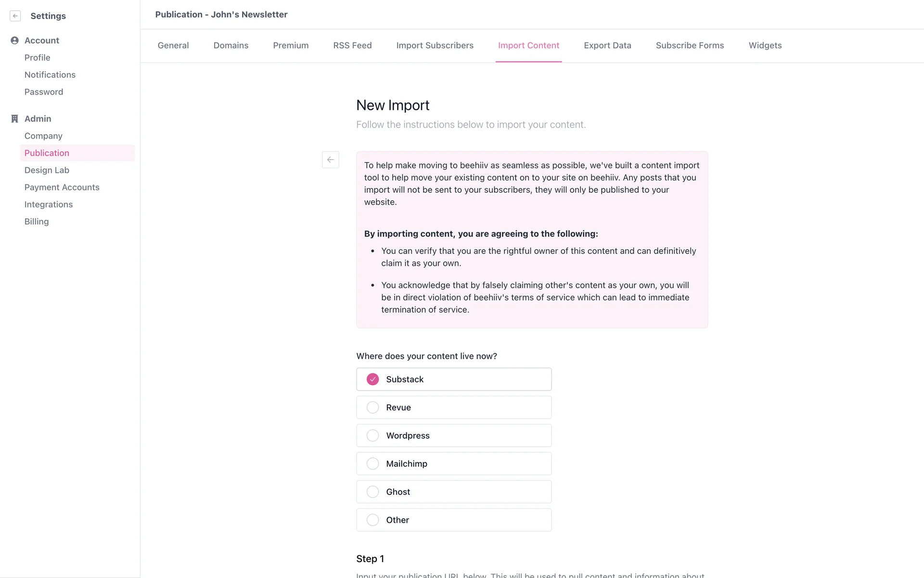
Task: Select Revue as content source
Action: pos(372,407)
